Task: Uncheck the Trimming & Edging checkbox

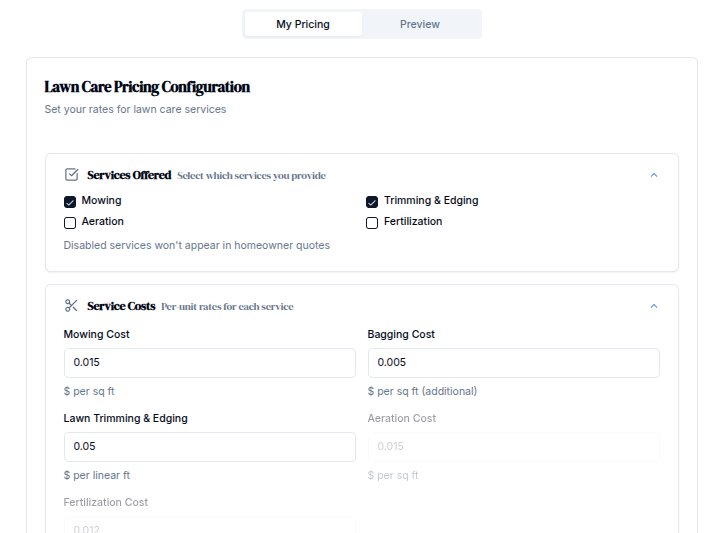Action: [372, 201]
